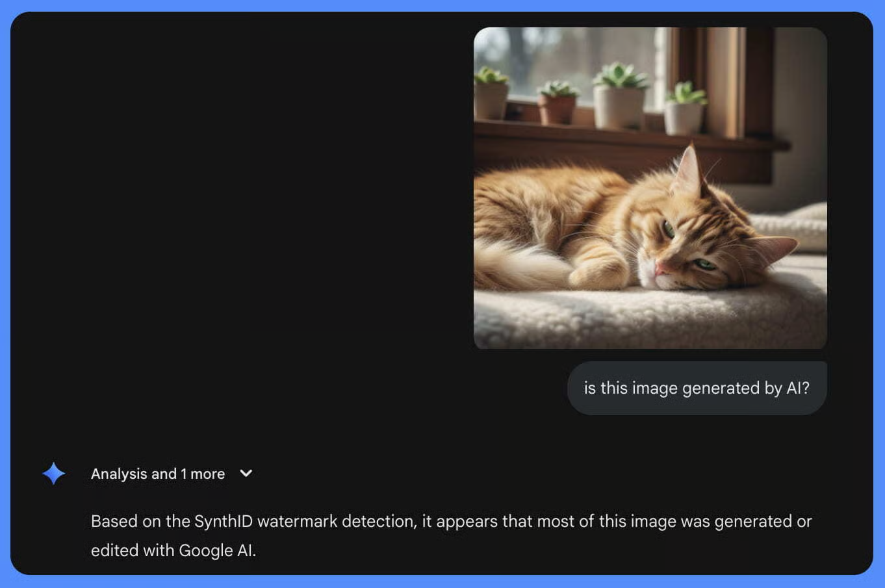
Task: Click "Google AI" in the response text
Action: (x=215, y=550)
